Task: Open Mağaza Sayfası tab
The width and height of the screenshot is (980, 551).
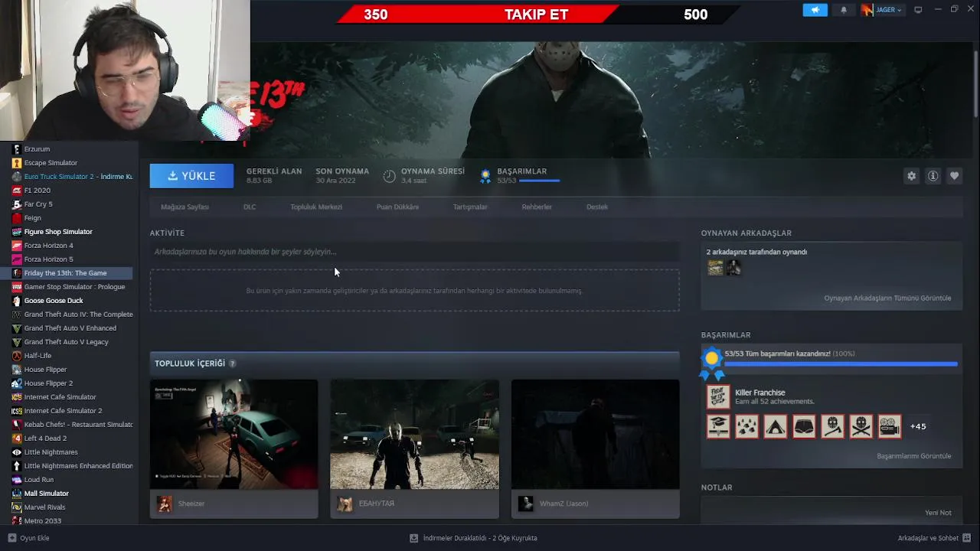Action: tap(185, 207)
